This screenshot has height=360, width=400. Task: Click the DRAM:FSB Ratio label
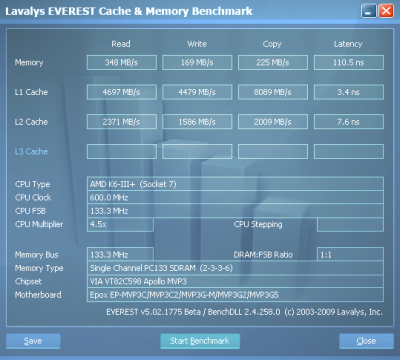click(x=263, y=255)
